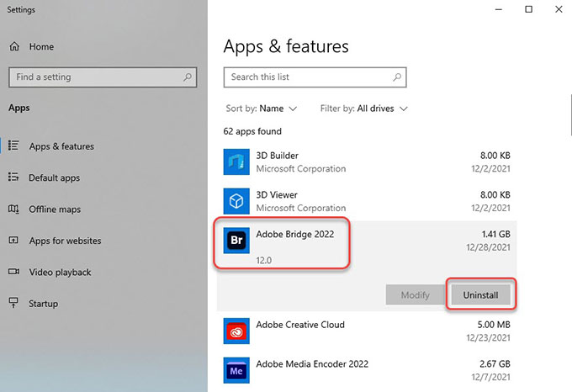Open the Filter by All drives dropdown
The image size is (572, 392).
point(363,109)
